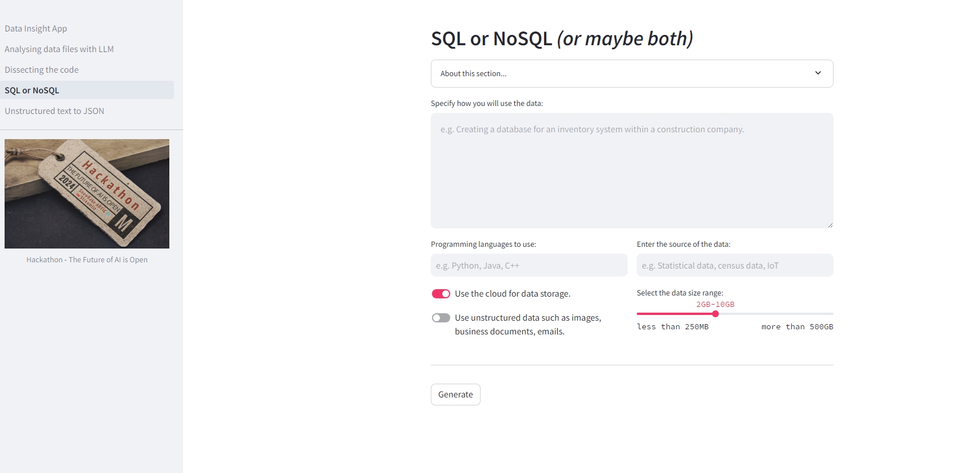The height and width of the screenshot is (473, 980).
Task: Click the SQL or NoSQL page heading
Action: [562, 39]
